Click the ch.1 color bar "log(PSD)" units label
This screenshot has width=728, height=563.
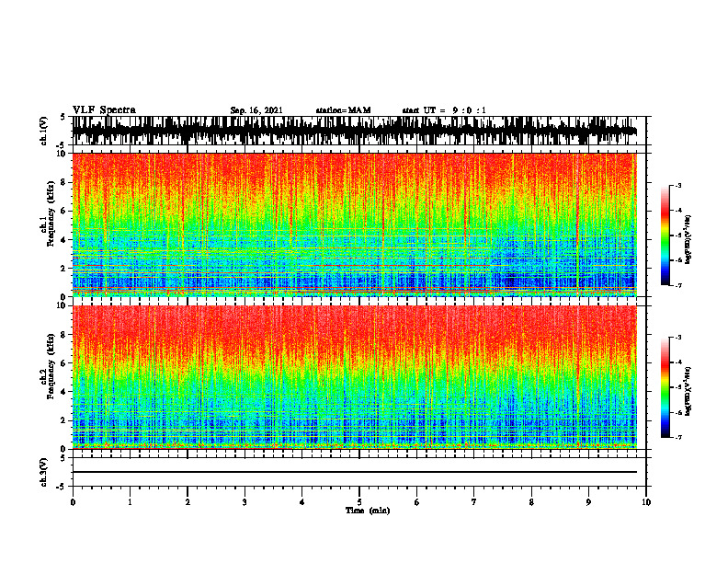(688, 239)
